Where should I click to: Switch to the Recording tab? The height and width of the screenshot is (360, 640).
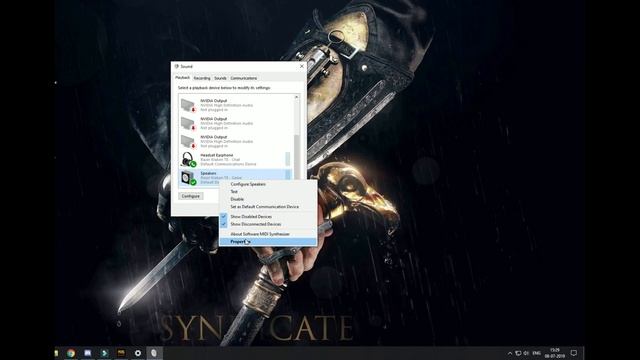click(x=202, y=78)
